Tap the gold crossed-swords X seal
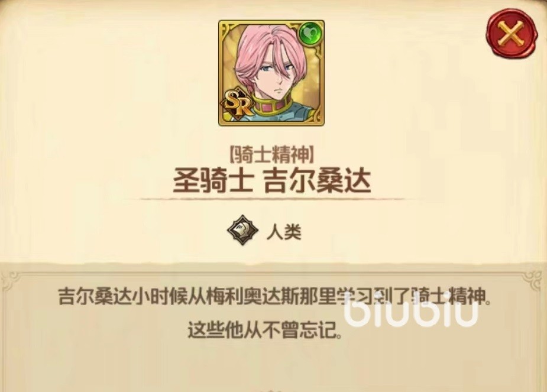Screen dimensions: 547x392 [x=512, y=34]
